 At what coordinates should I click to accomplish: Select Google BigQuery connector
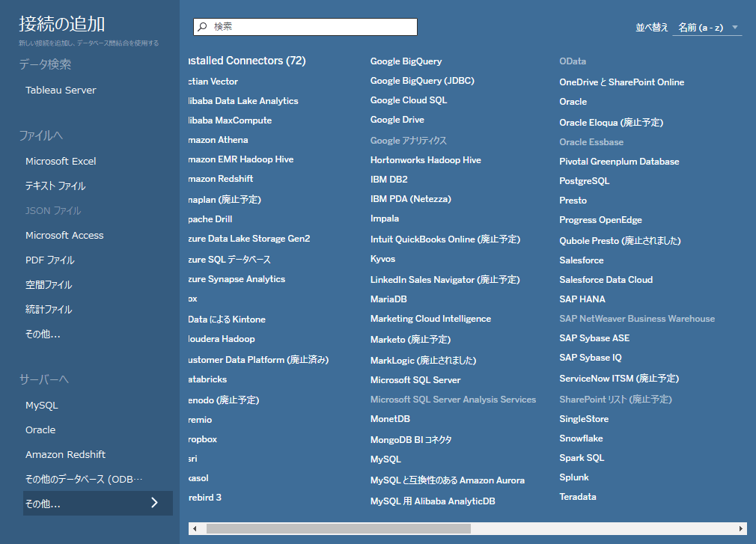(406, 61)
